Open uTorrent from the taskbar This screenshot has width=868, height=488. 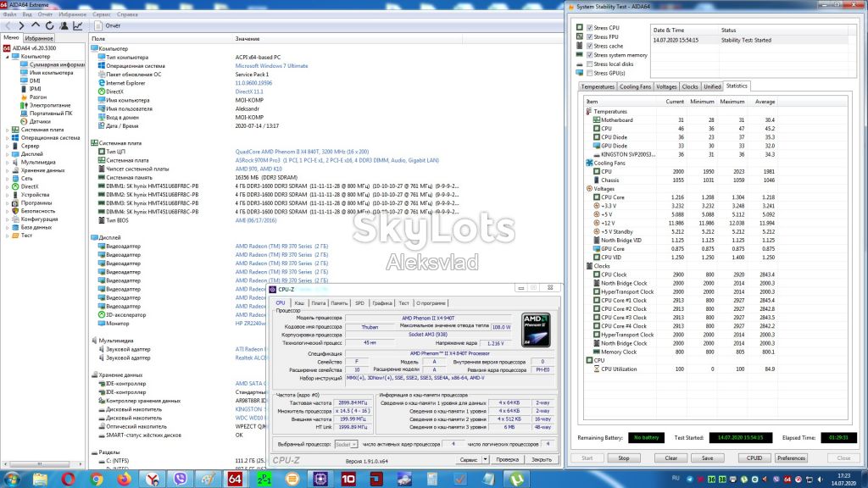point(516,480)
